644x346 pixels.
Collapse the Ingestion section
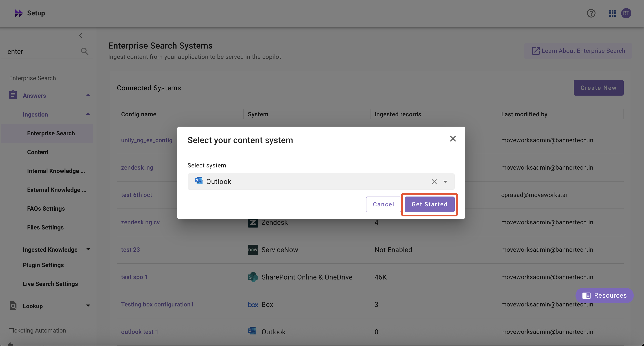[88, 114]
